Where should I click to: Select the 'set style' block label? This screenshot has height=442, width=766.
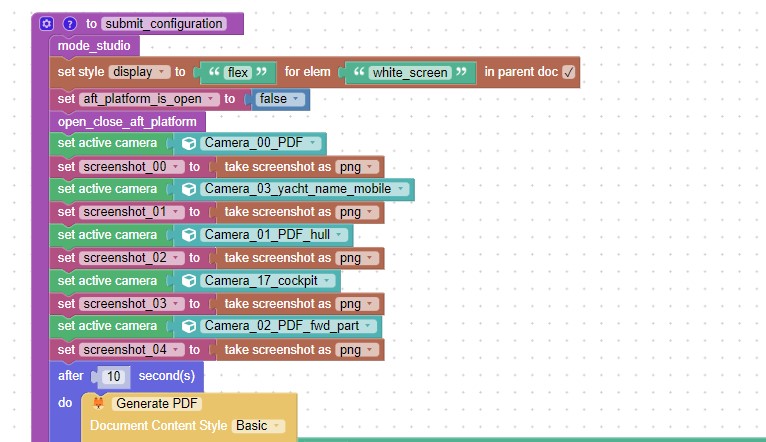81,72
